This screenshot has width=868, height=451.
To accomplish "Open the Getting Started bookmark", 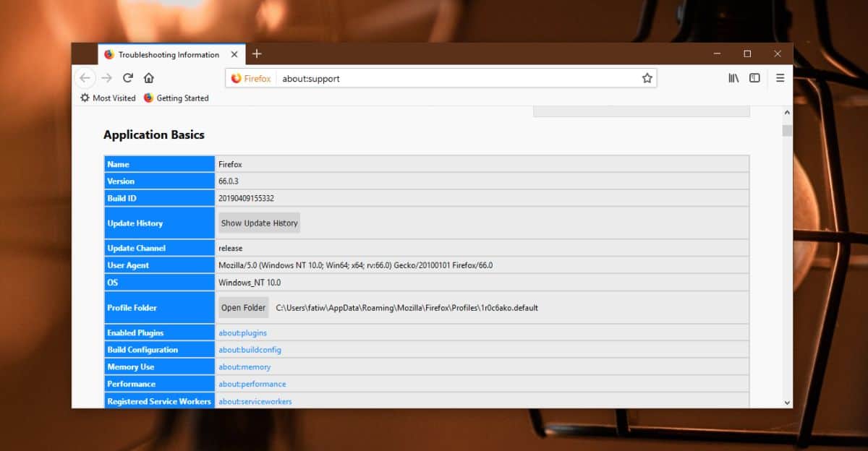I will point(176,98).
